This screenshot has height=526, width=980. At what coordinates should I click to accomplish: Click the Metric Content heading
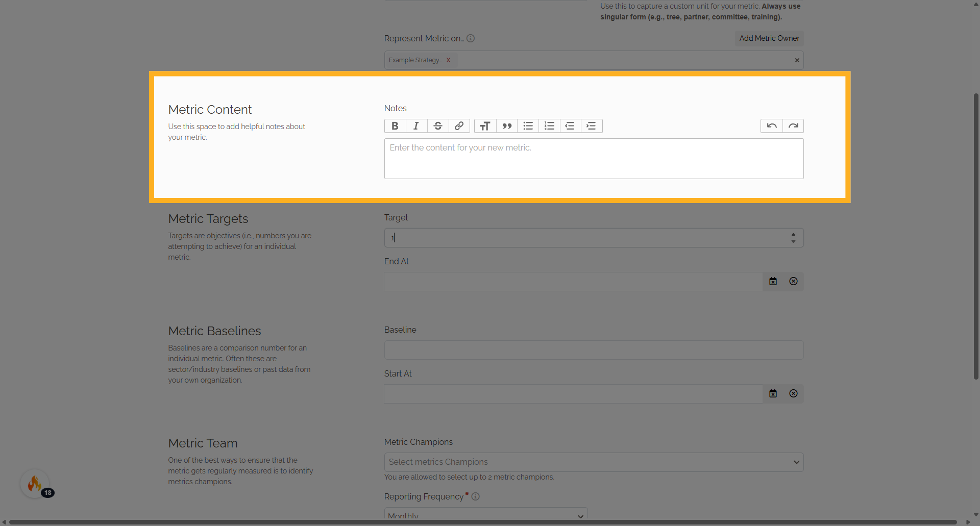click(210, 110)
